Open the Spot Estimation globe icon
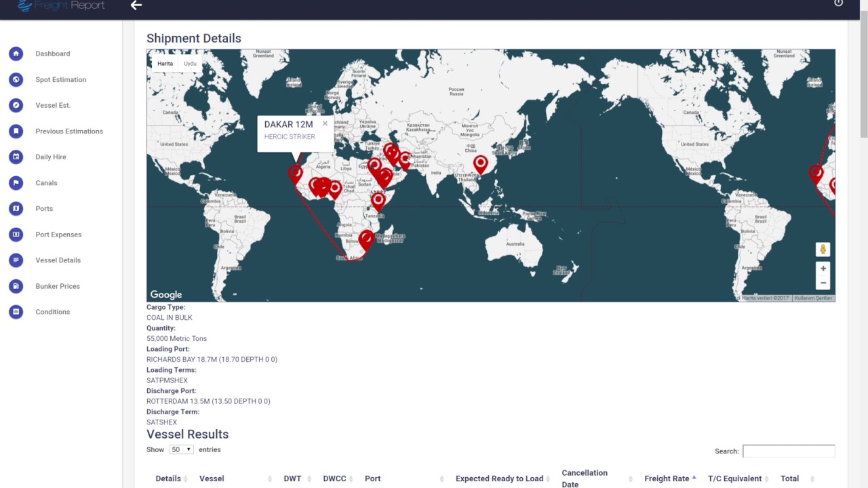The width and height of the screenshot is (868, 488). (16, 79)
